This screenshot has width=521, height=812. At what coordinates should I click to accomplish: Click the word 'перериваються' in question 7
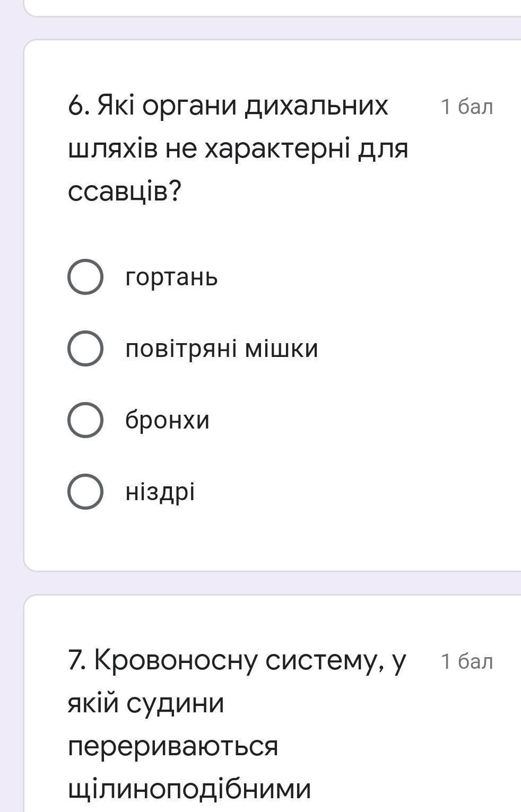[x=173, y=746]
